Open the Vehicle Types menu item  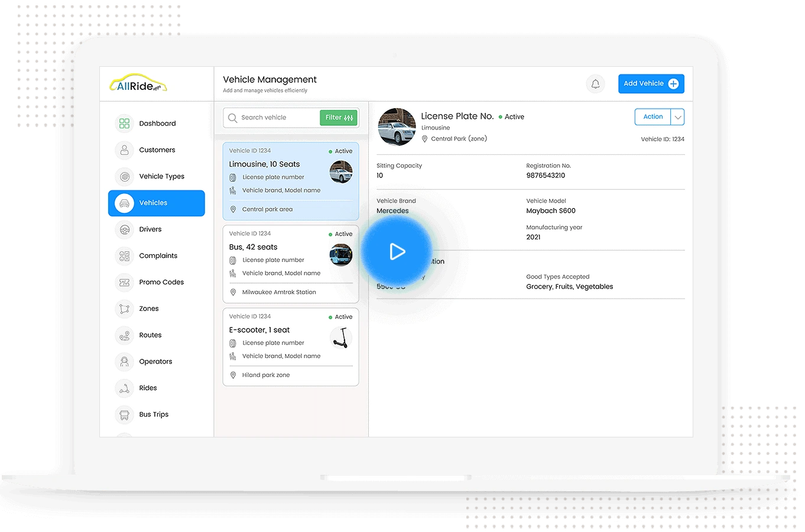157,176
